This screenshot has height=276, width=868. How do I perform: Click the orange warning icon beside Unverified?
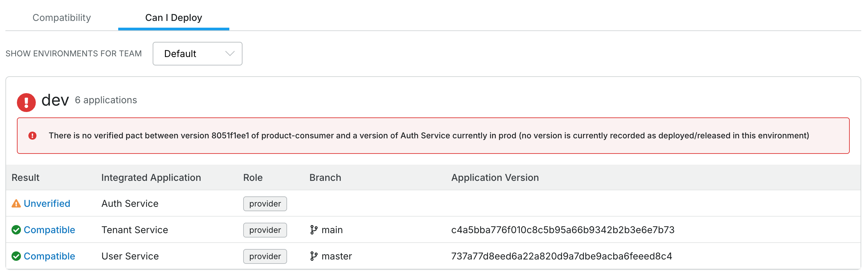click(x=16, y=203)
